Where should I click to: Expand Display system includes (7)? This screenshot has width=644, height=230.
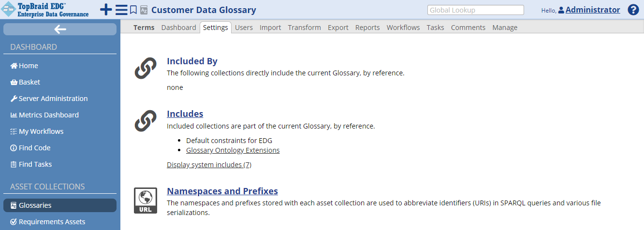click(x=209, y=165)
